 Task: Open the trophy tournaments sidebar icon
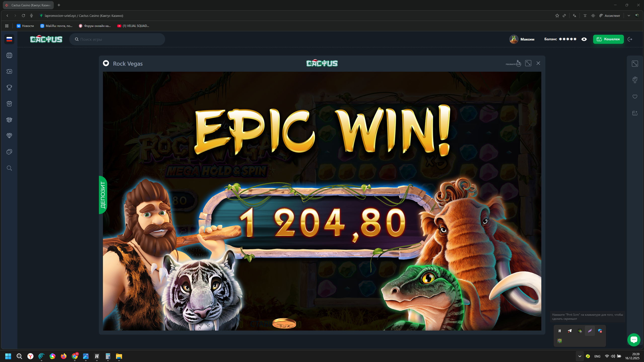tap(9, 88)
